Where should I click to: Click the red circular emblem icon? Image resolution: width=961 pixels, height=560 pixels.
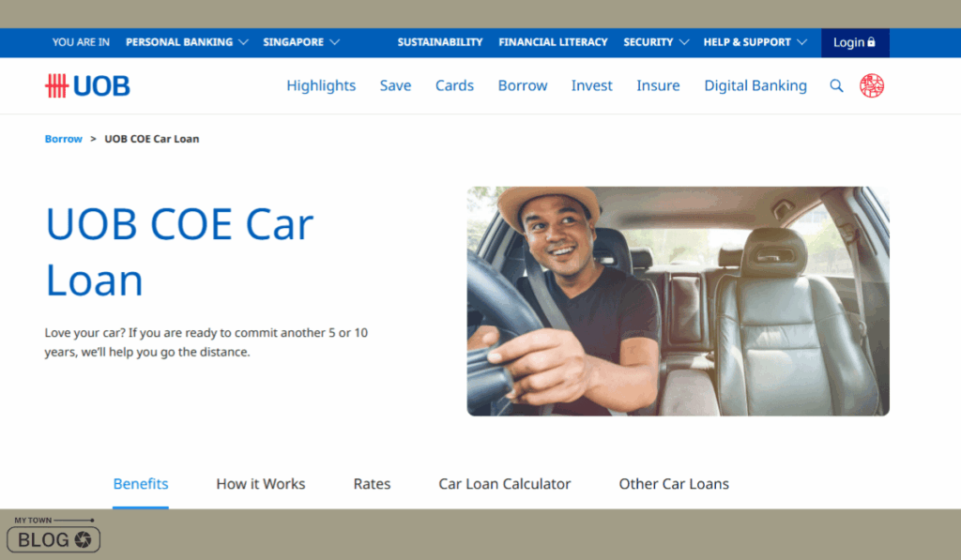(872, 85)
